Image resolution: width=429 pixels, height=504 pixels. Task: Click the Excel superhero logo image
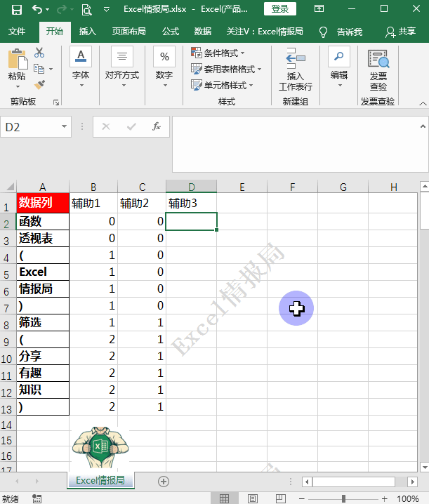coord(100,447)
